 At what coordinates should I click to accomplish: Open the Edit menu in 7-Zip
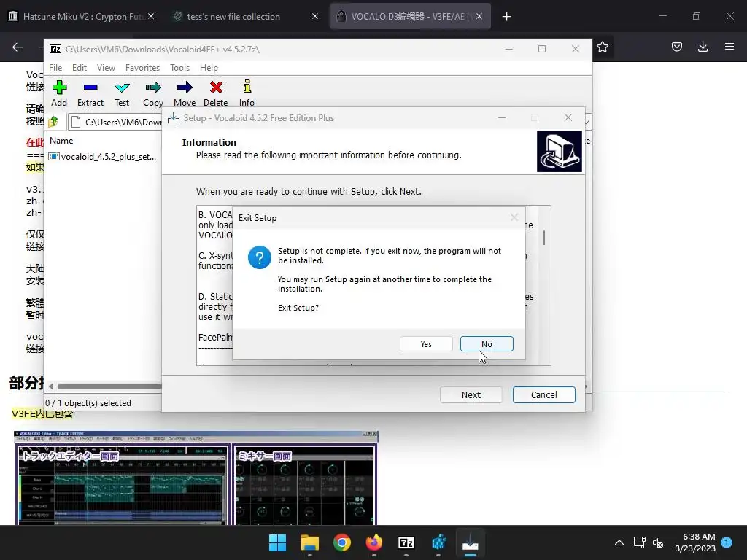tap(79, 68)
